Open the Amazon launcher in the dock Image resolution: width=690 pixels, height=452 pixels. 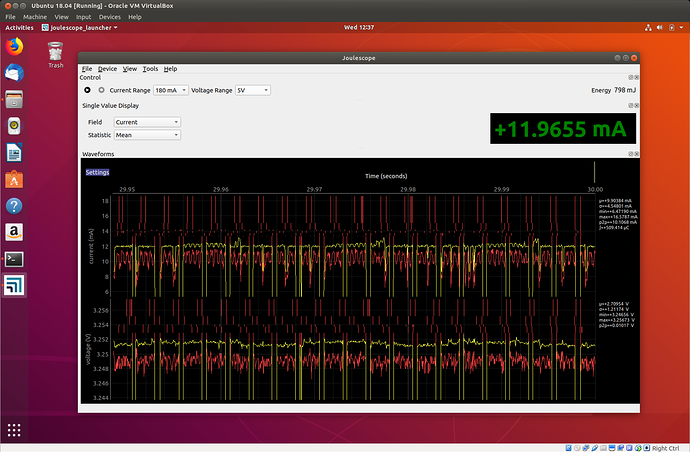[14, 232]
